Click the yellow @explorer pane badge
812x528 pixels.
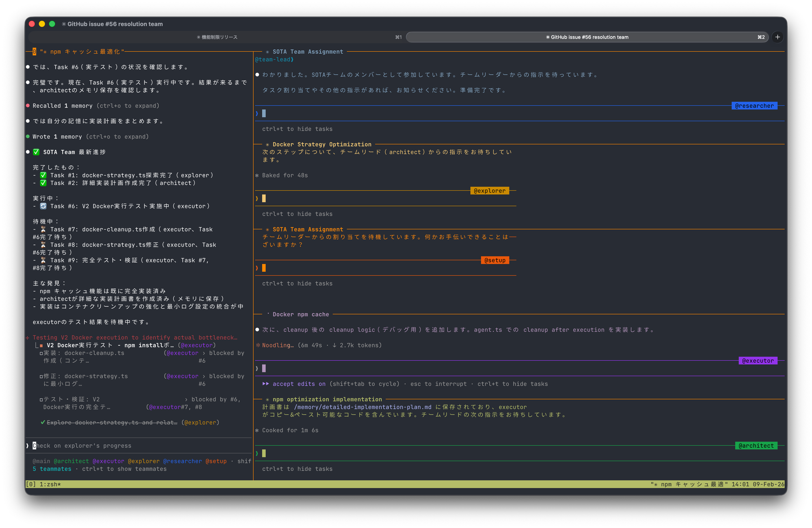pos(489,191)
